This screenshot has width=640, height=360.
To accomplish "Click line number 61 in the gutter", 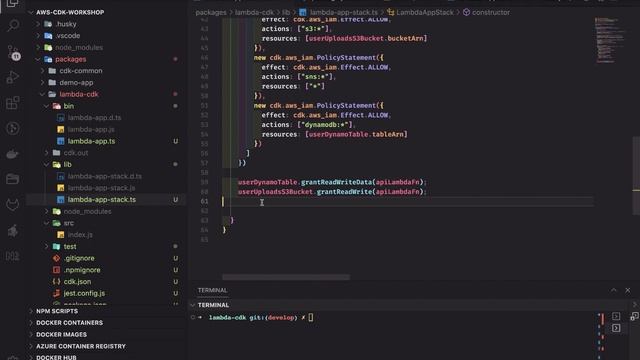I will [x=204, y=201].
